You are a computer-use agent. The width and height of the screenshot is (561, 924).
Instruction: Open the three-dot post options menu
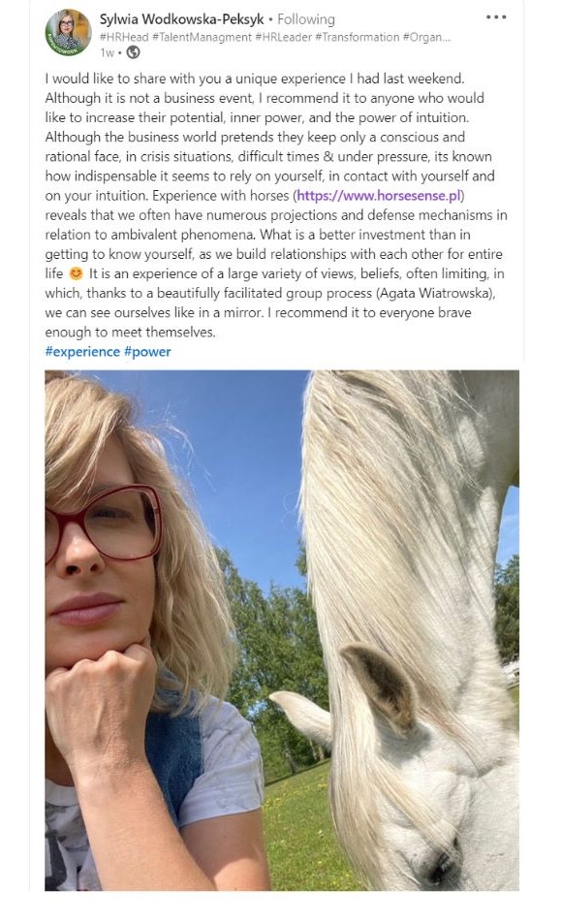[x=496, y=17]
